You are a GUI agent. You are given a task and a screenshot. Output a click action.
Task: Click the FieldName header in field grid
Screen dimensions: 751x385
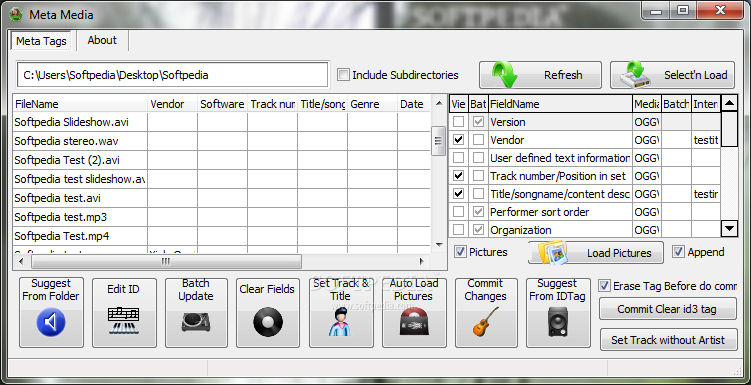pos(560,104)
